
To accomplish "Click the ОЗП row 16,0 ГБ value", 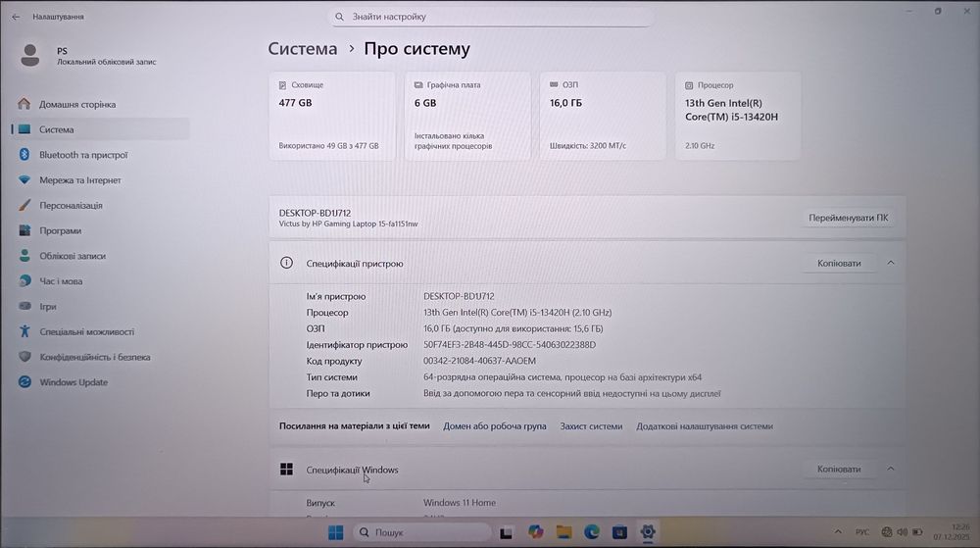I will point(514,328).
